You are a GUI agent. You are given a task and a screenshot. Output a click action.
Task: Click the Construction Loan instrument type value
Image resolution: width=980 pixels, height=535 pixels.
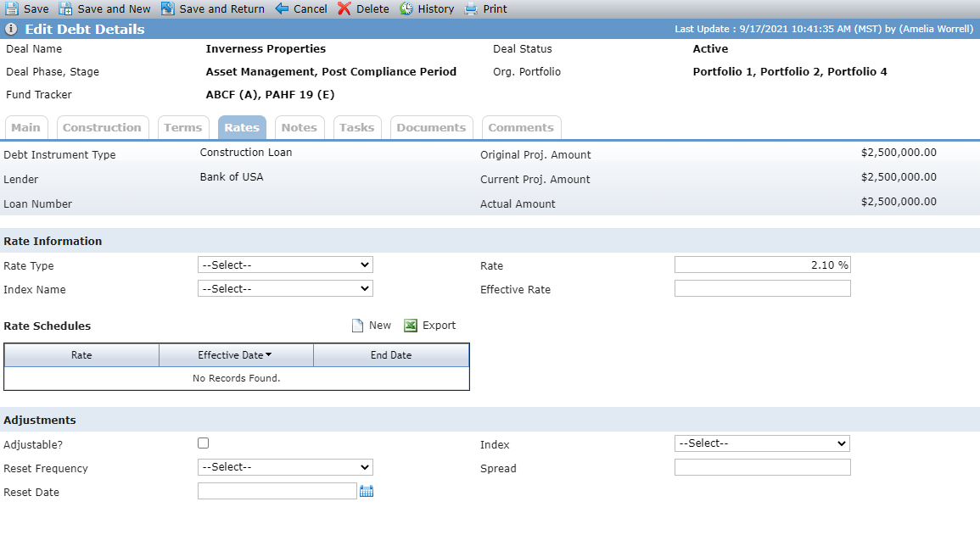(245, 153)
